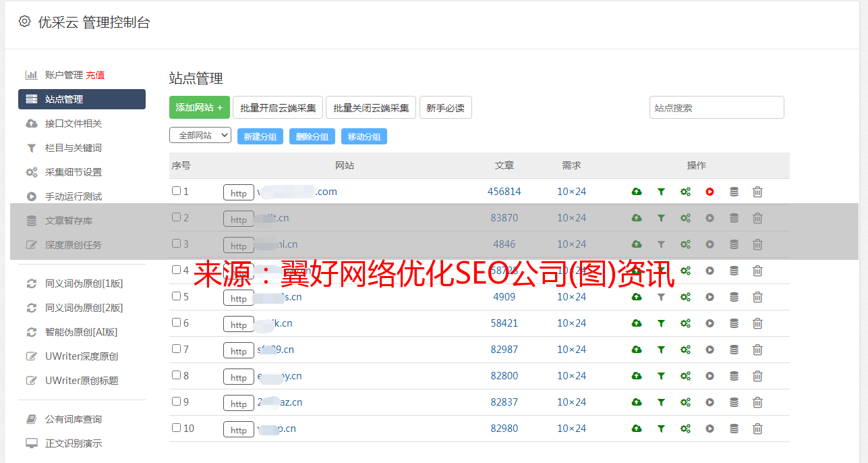Click the article count 456814 link
The height and width of the screenshot is (463, 868).
[504, 192]
